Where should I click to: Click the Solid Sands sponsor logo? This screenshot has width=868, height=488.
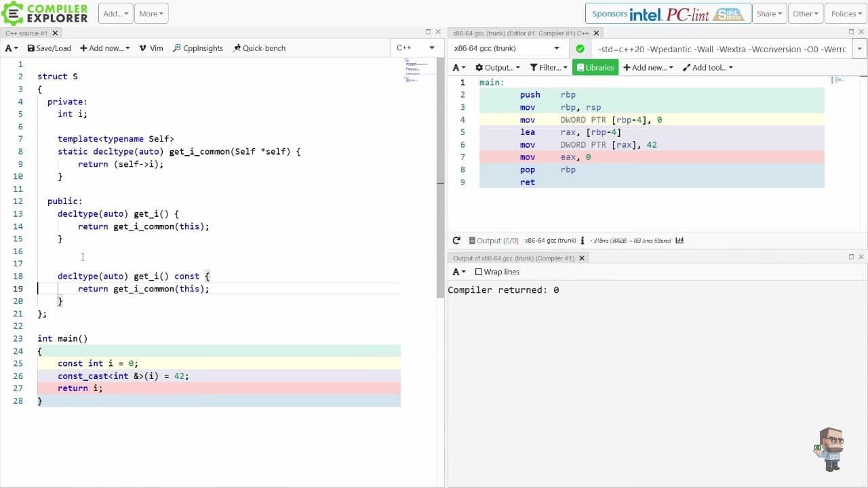[730, 14]
